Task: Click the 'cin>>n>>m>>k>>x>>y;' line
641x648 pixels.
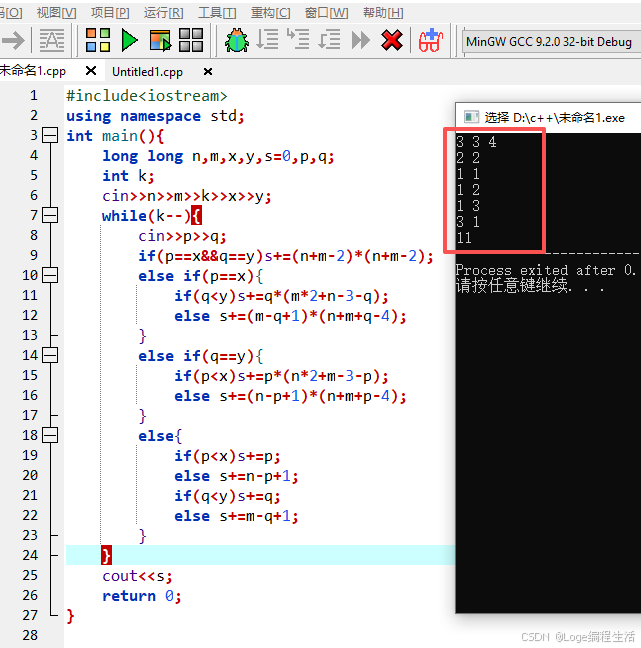Action: coord(187,196)
